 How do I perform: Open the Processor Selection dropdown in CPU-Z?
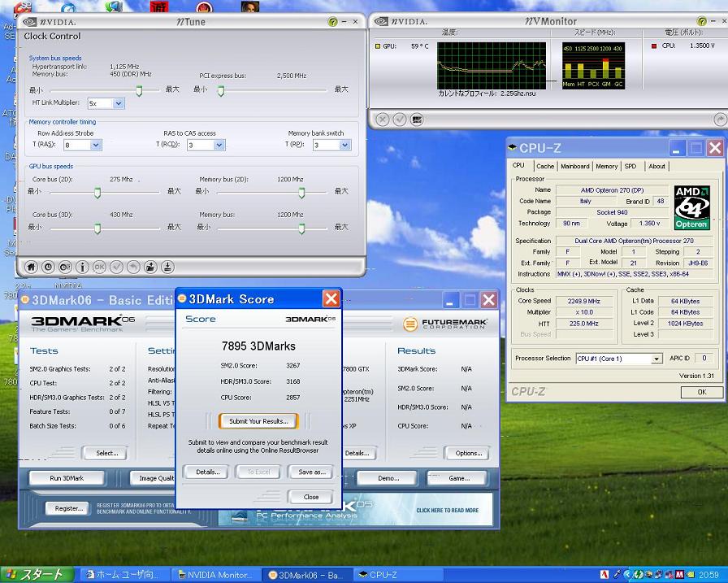point(656,359)
